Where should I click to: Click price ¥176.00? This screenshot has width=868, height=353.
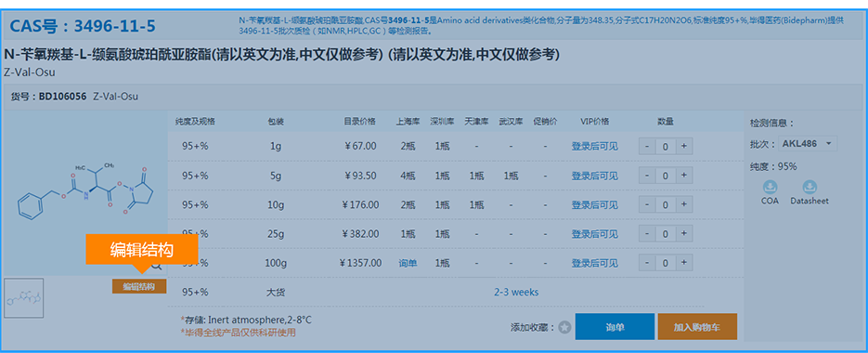[360, 204]
